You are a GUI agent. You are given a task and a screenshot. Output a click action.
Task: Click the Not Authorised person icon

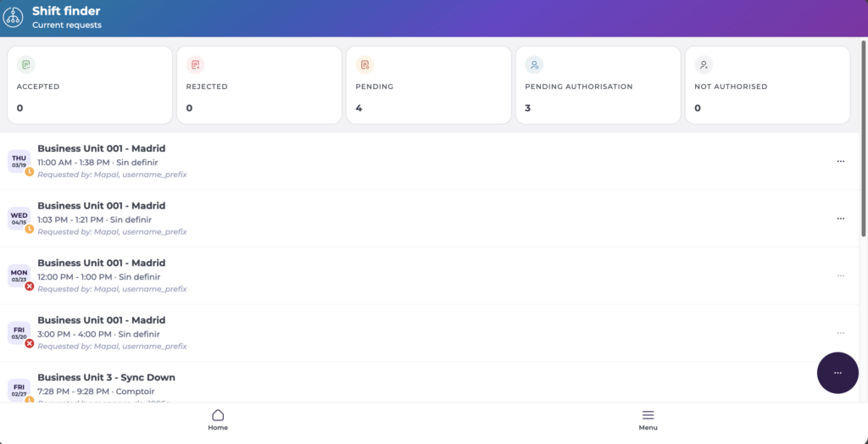pos(704,64)
